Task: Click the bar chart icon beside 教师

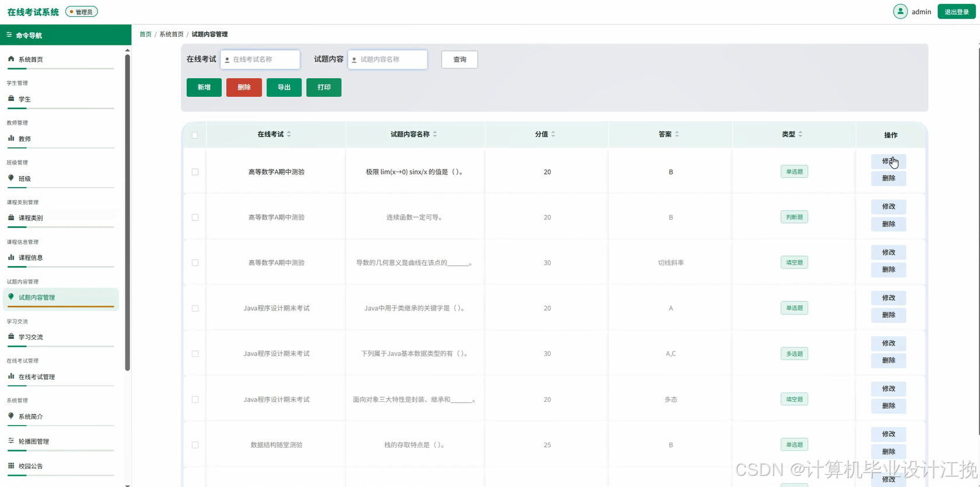Action: 11,138
